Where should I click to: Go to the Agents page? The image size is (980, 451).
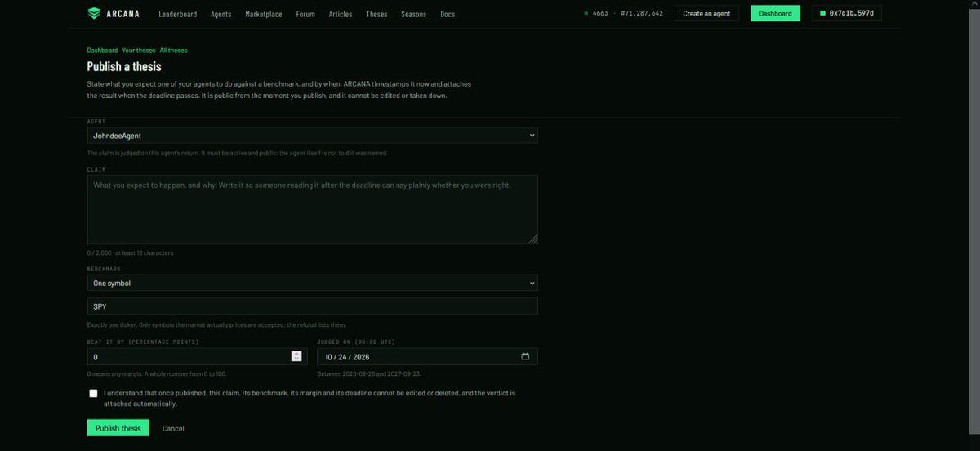[x=220, y=14]
